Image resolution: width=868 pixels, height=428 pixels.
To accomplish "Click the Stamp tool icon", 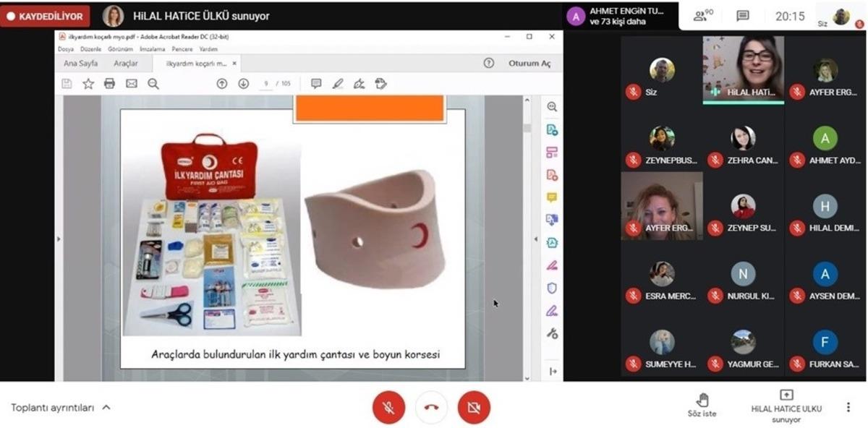I will click(x=380, y=84).
